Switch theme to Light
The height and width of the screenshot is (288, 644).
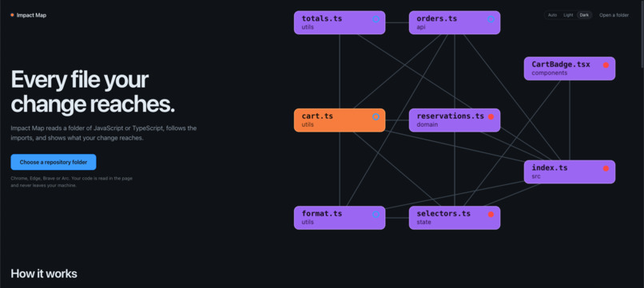coord(568,15)
